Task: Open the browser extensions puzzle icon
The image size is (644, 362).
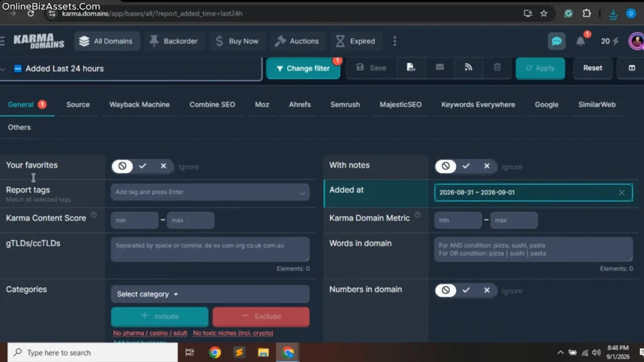Action: [587, 14]
